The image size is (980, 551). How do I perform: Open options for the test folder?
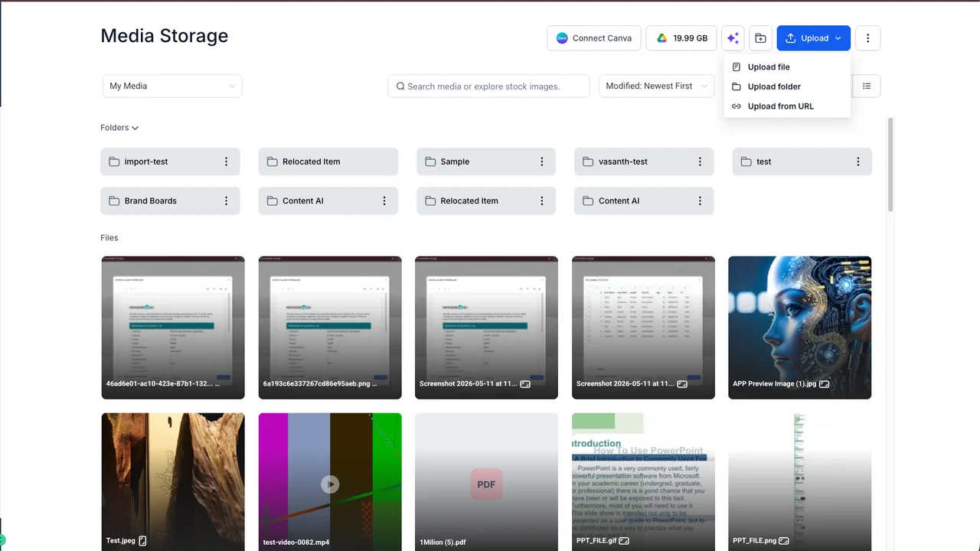pos(858,161)
